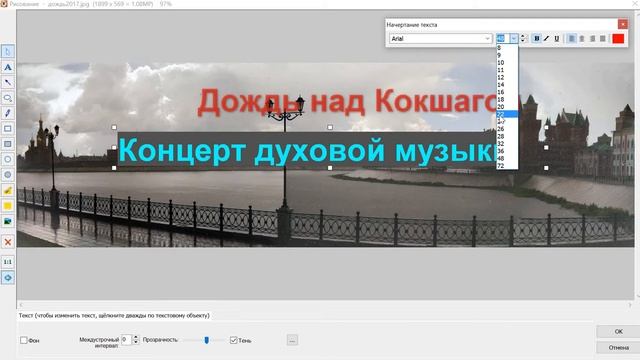Choose font size 12 from list
This screenshot has width=640, height=360.
507,77
